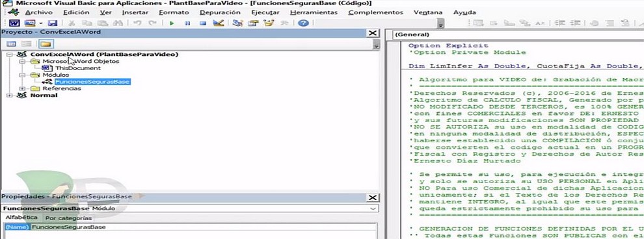Screen dimensions: 644x239
Task: Run the macro with the green play icon
Action: pyautogui.click(x=172, y=23)
